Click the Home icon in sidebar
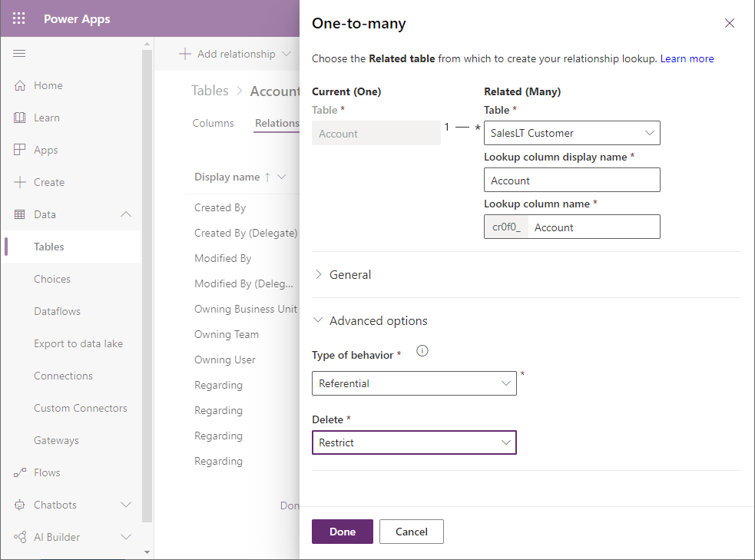Screen dimensions: 755x560 tap(20, 86)
